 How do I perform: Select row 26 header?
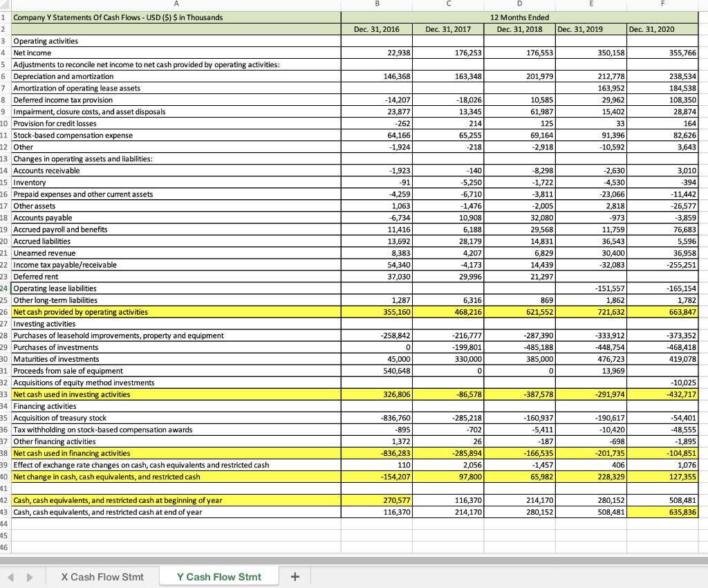coord(5,312)
